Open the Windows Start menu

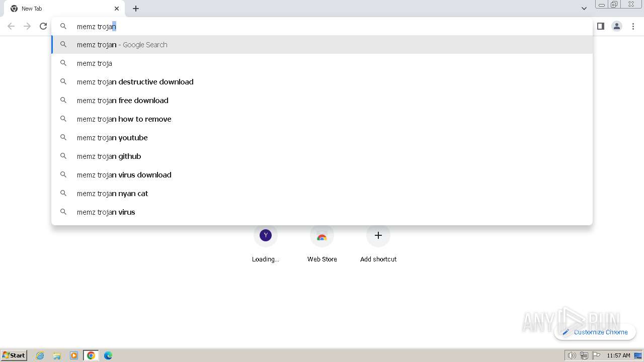[x=14, y=355]
